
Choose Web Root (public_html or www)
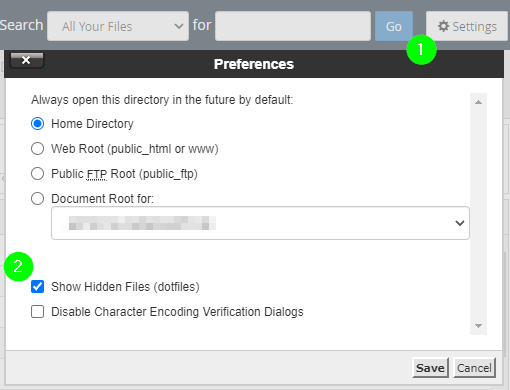[x=37, y=149]
